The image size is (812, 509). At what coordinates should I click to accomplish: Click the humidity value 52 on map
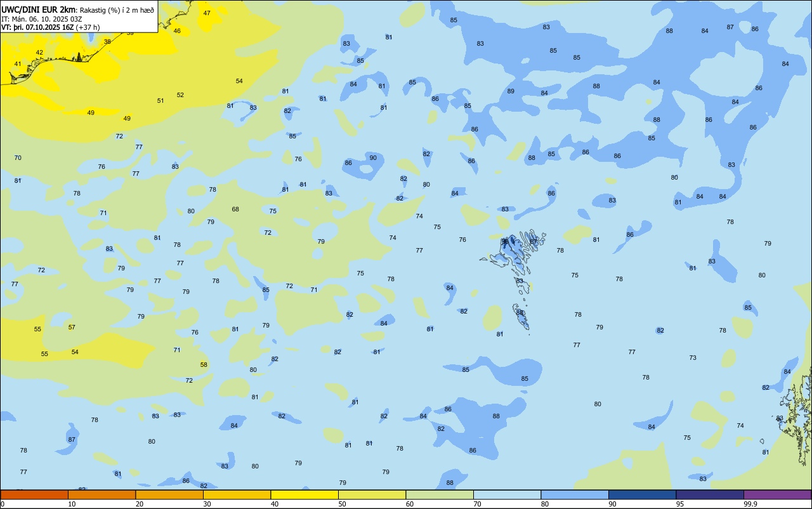[180, 95]
